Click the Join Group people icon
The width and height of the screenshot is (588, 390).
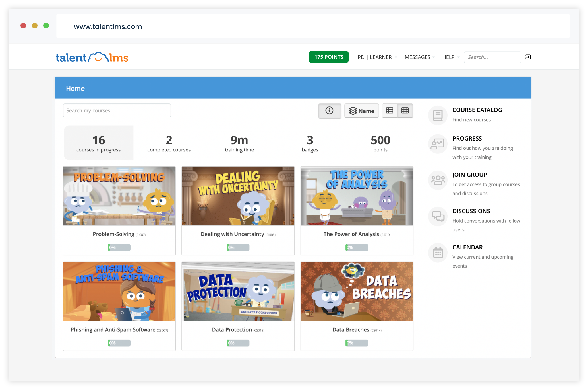coord(438,180)
